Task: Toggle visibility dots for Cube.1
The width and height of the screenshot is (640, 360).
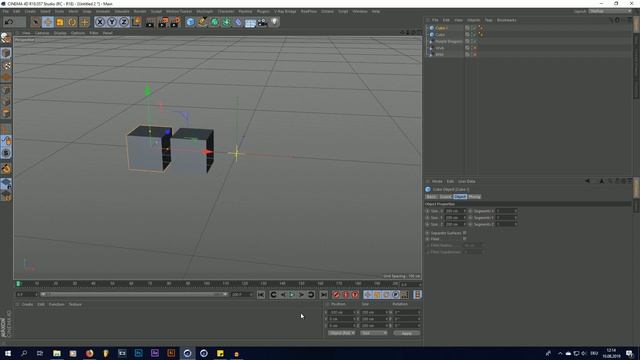Action: [x=473, y=28]
